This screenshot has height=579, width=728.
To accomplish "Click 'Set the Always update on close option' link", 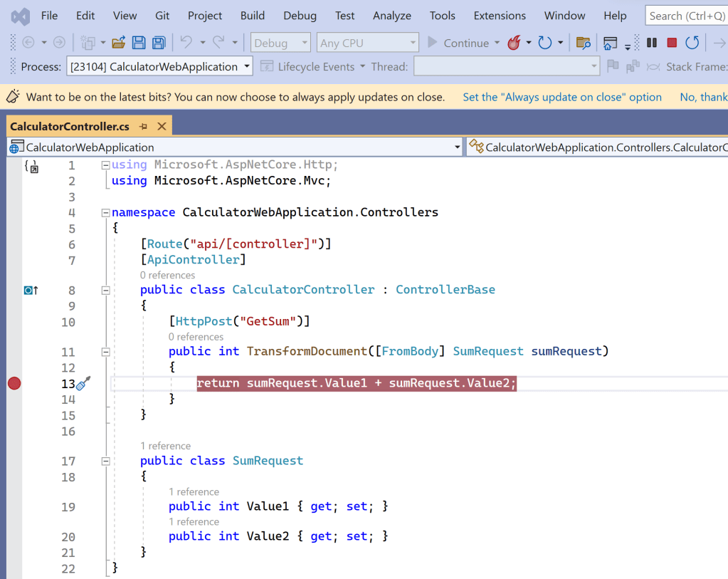I will [562, 97].
